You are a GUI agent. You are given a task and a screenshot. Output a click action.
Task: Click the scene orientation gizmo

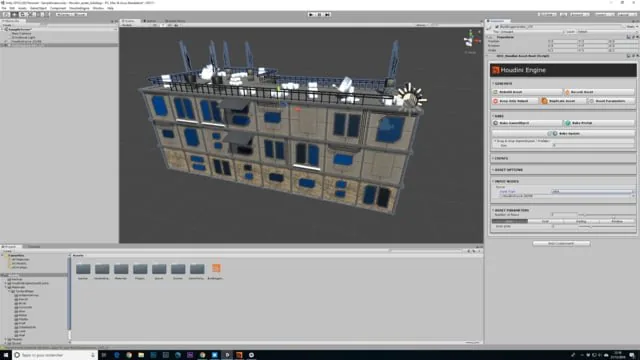tap(471, 40)
